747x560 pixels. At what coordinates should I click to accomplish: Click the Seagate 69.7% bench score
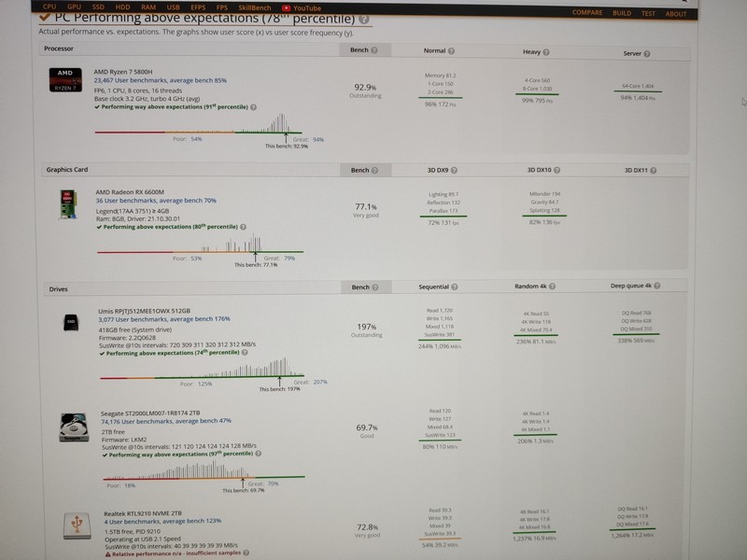pos(367,428)
